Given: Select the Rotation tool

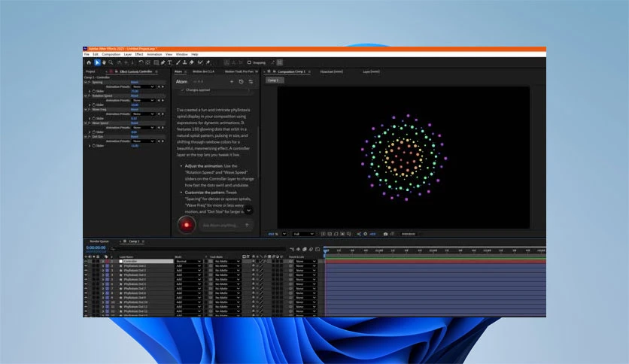Looking at the screenshot, I should tap(141, 62).
